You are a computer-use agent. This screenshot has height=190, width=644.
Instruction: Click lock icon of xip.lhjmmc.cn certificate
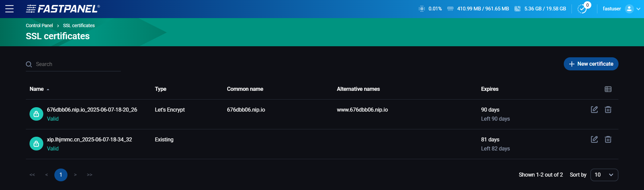click(x=36, y=144)
